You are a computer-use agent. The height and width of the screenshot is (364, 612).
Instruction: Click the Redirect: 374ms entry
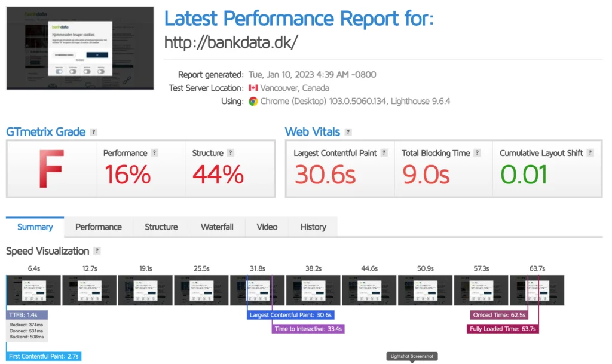(x=26, y=325)
